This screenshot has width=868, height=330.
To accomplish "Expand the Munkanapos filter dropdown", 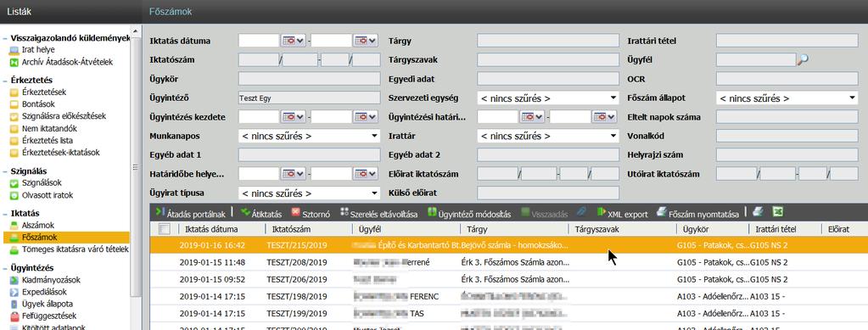I will (310, 136).
